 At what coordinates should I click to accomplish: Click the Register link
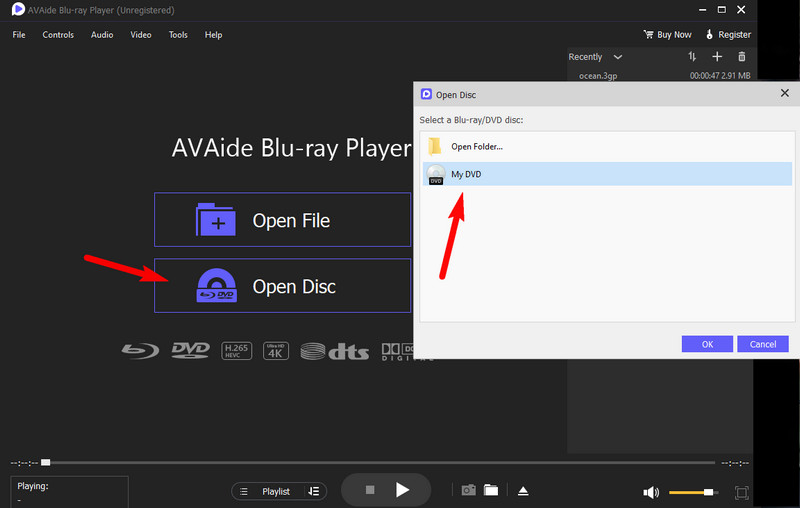point(728,35)
